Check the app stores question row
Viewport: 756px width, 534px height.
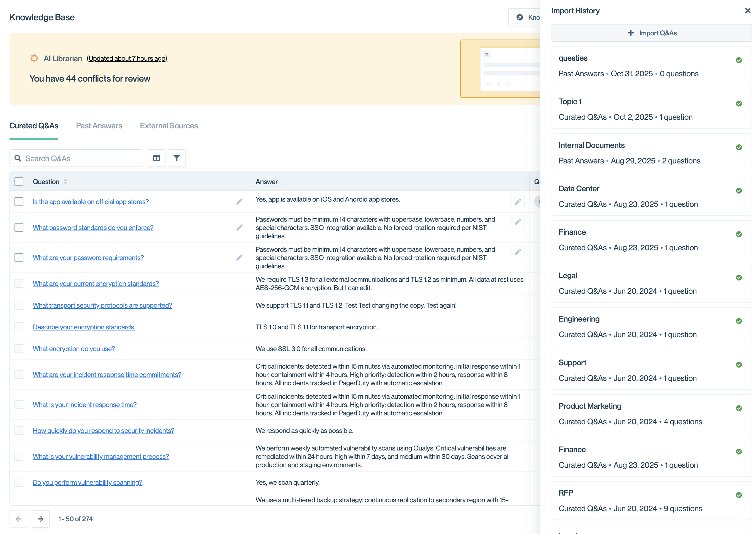[19, 201]
